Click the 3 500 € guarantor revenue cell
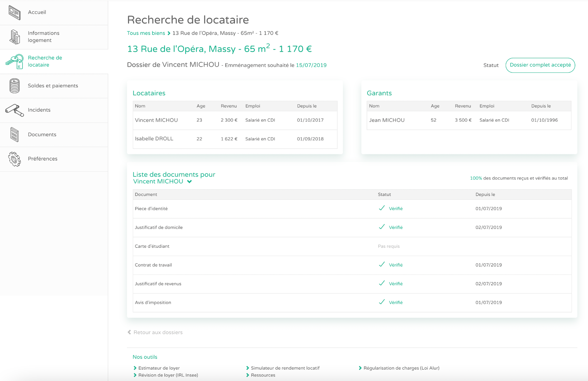 (463, 120)
